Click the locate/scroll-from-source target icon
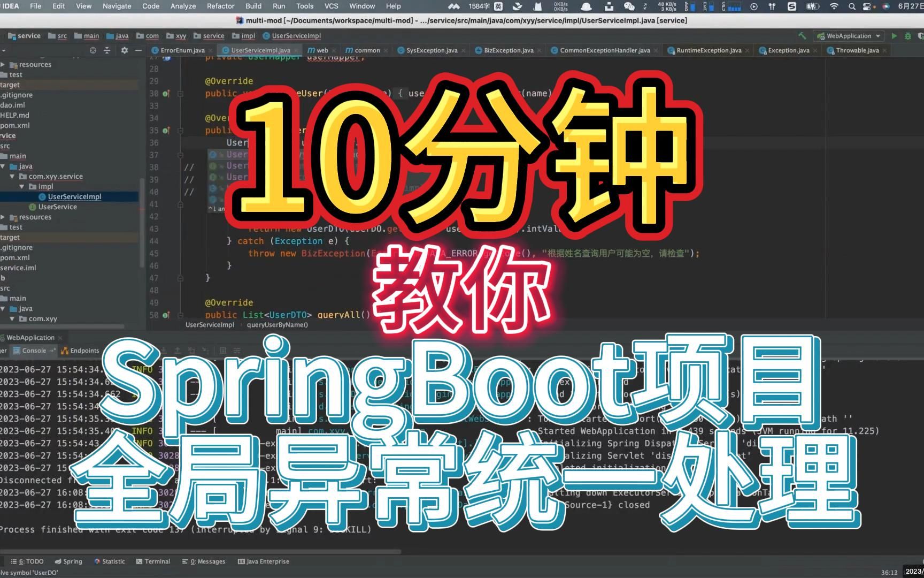Screen dimensions: 924x578 [x=93, y=50]
